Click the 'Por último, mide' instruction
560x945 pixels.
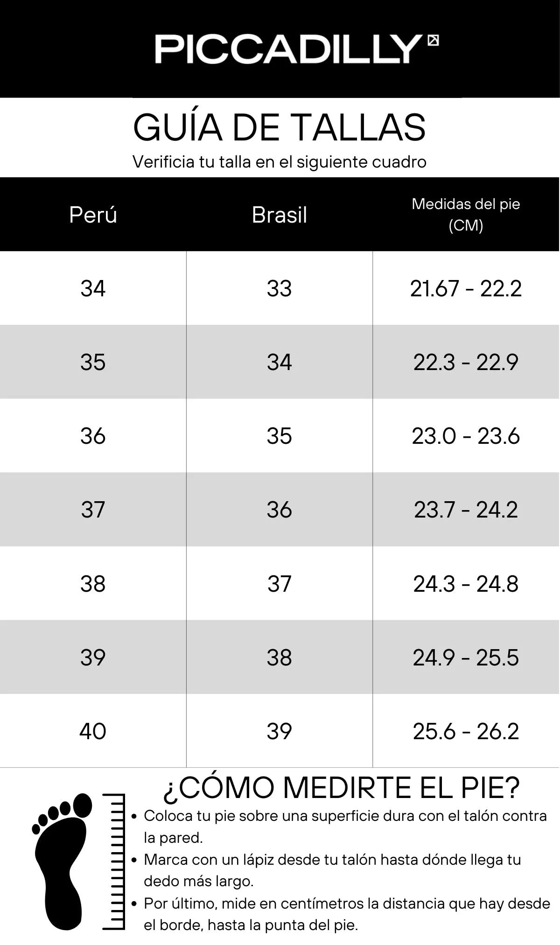pos(347,914)
